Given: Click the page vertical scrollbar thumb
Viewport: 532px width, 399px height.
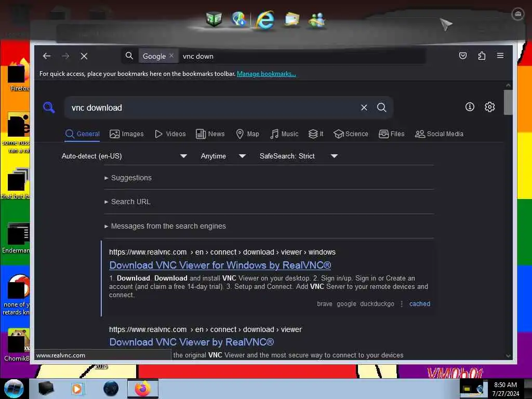Looking at the screenshot, I should (x=508, y=102).
